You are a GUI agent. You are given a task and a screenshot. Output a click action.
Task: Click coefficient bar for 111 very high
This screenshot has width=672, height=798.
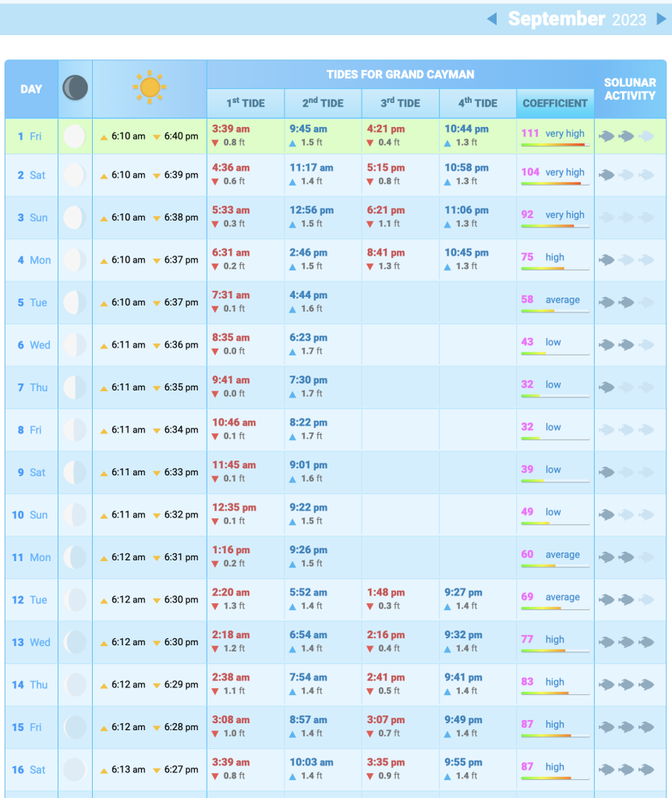coord(554,145)
